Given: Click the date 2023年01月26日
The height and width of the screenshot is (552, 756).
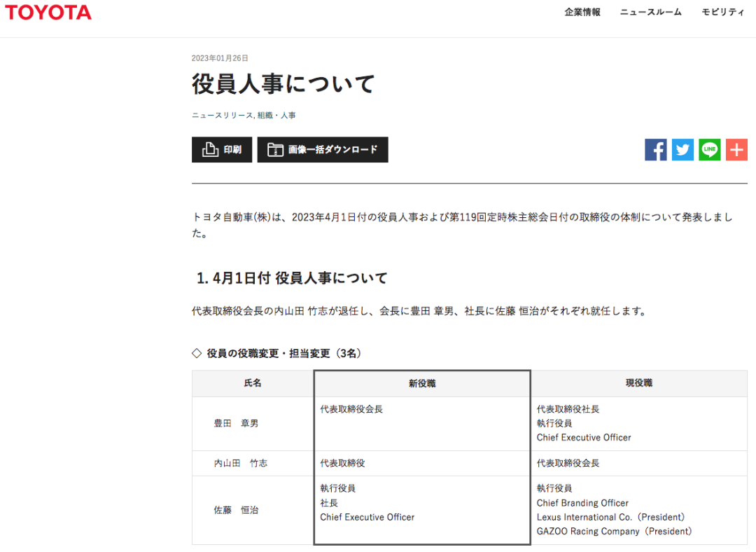Looking at the screenshot, I should tap(220, 58).
